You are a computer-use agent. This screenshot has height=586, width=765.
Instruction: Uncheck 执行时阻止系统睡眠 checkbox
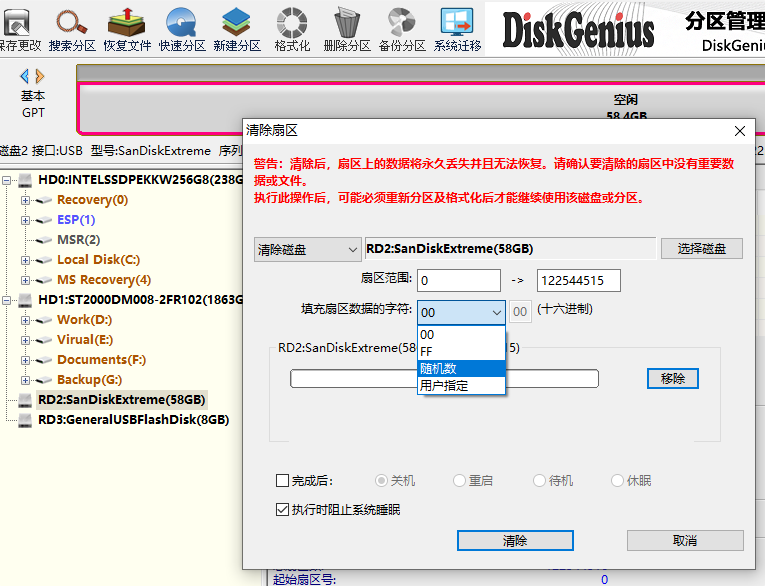coord(282,509)
